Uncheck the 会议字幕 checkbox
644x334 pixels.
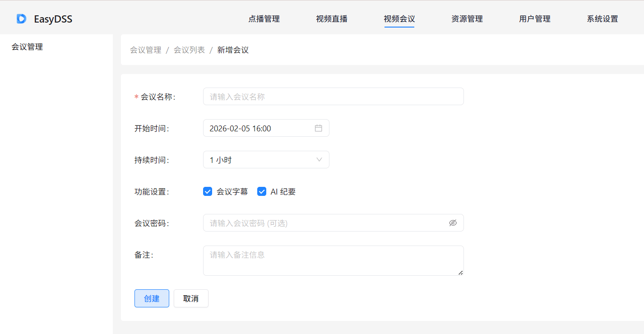coord(207,191)
